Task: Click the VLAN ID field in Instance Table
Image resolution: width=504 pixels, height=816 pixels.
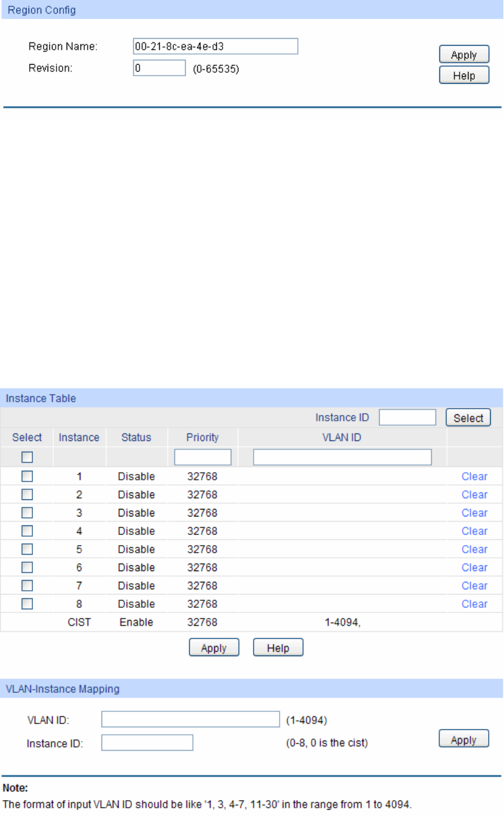Action: pyautogui.click(x=342, y=457)
